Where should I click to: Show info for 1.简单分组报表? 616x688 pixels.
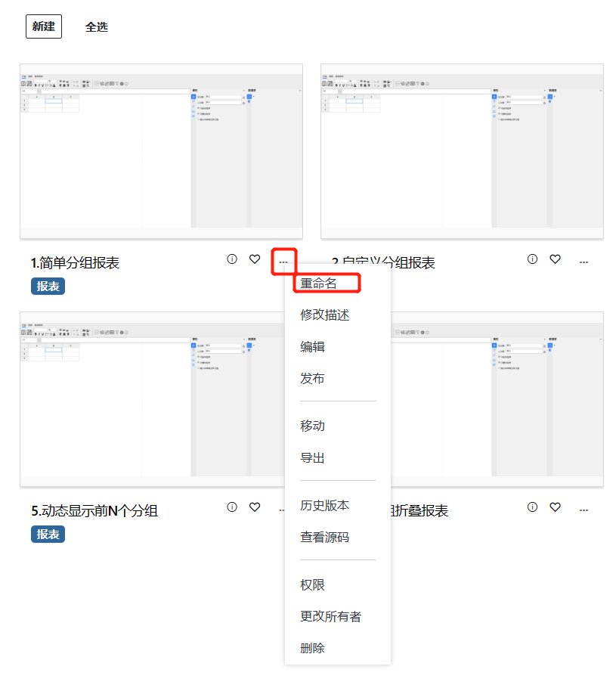point(232,259)
